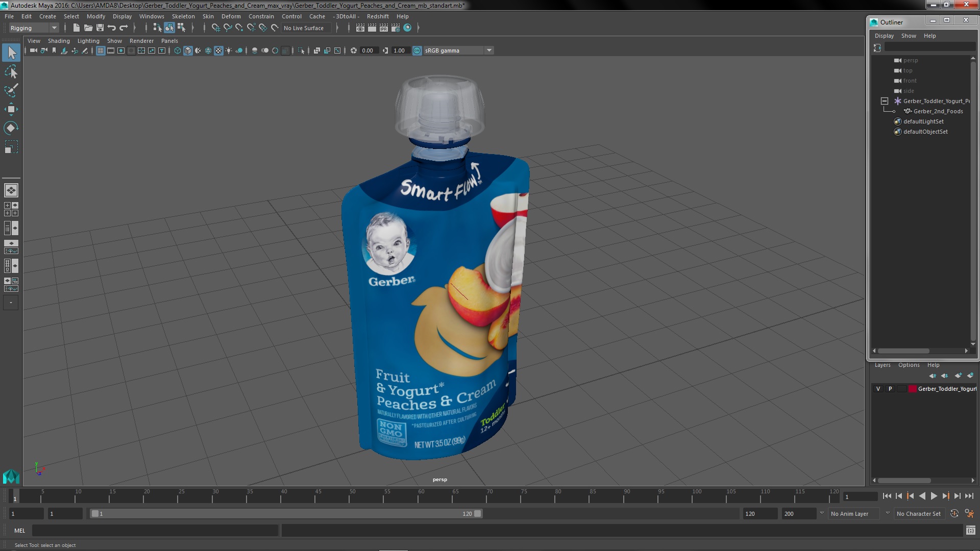Move selected layer up icon
This screenshot has width=980, height=551.
(933, 375)
